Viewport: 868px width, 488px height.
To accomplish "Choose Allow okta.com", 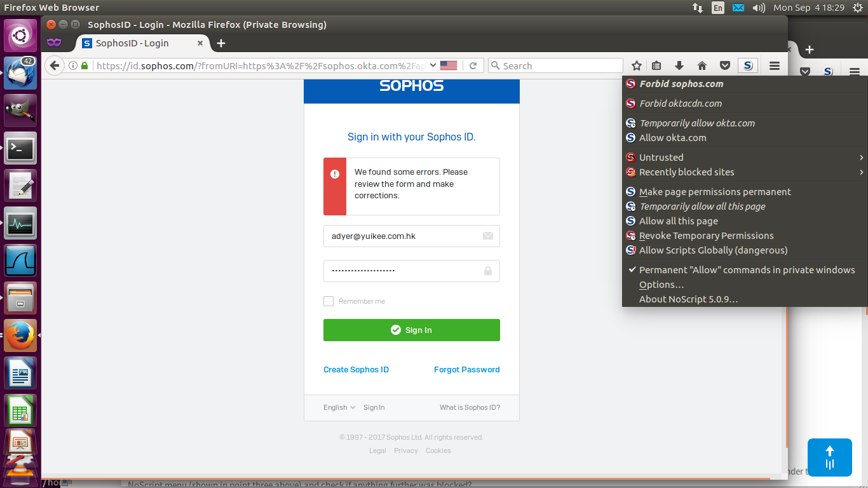I will (745, 138).
